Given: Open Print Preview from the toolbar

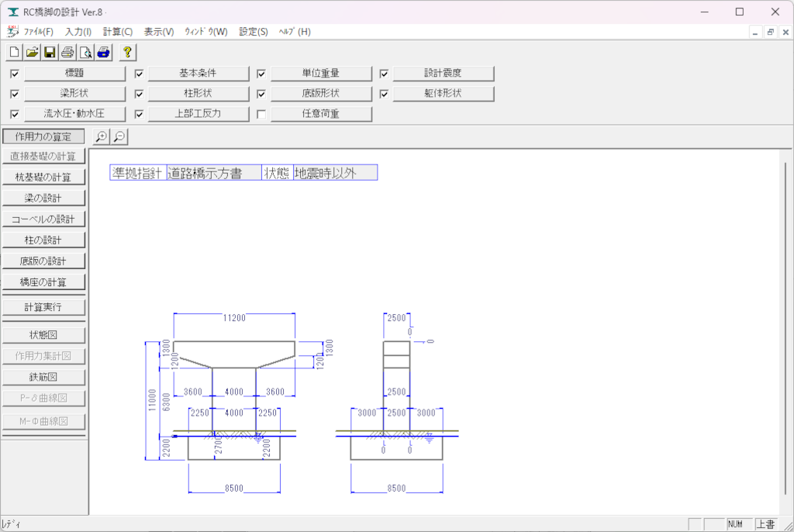Looking at the screenshot, I should pos(85,53).
